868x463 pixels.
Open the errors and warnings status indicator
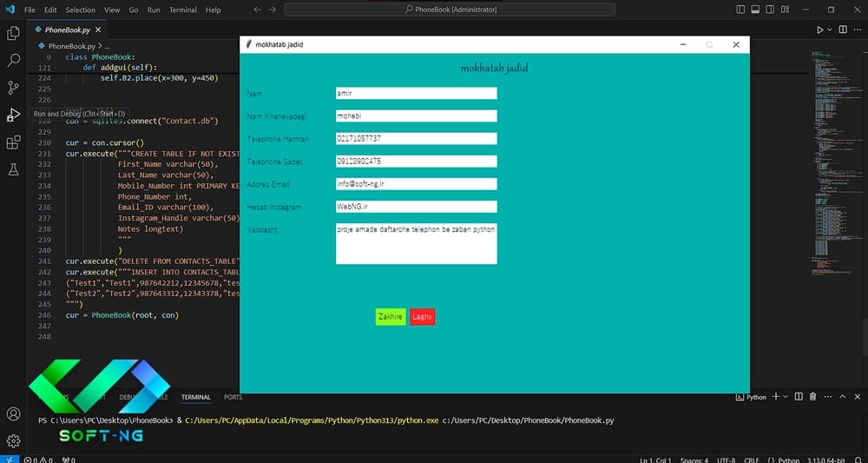(39, 460)
